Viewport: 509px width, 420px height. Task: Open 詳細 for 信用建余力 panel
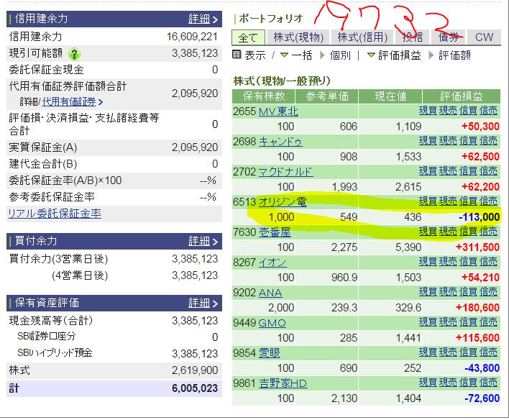click(203, 19)
